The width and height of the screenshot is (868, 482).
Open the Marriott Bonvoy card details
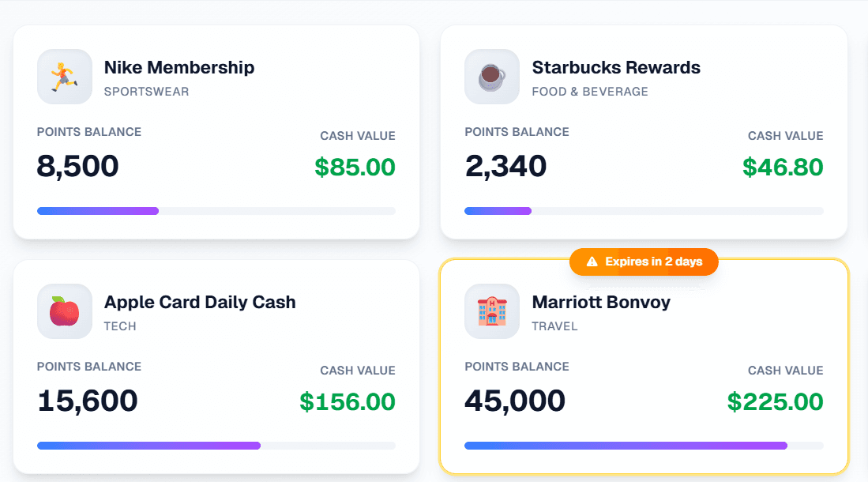click(x=644, y=371)
